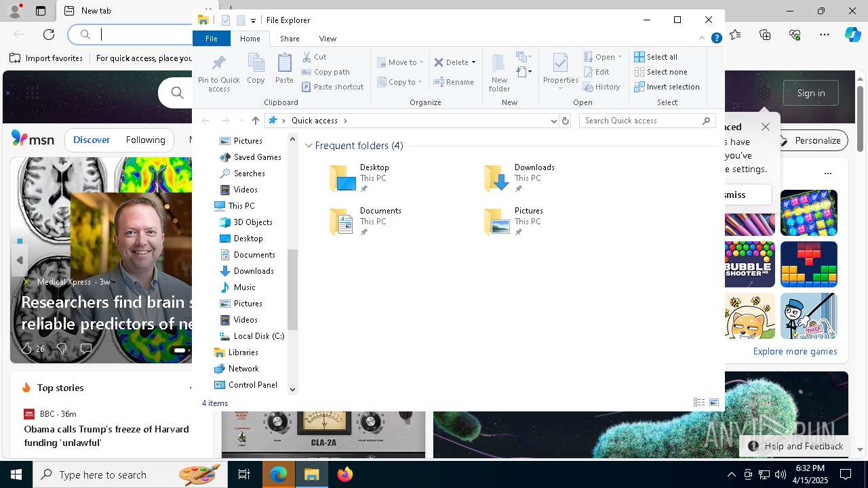Image resolution: width=868 pixels, height=488 pixels.
Task: Select Music in navigation pane
Action: pos(238,287)
